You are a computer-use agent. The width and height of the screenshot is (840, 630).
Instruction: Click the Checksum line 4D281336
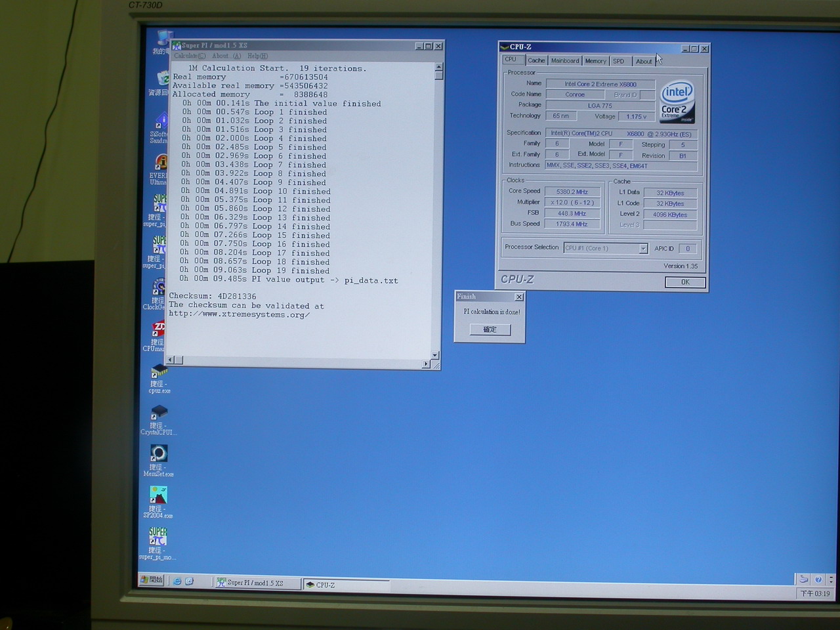pos(213,296)
